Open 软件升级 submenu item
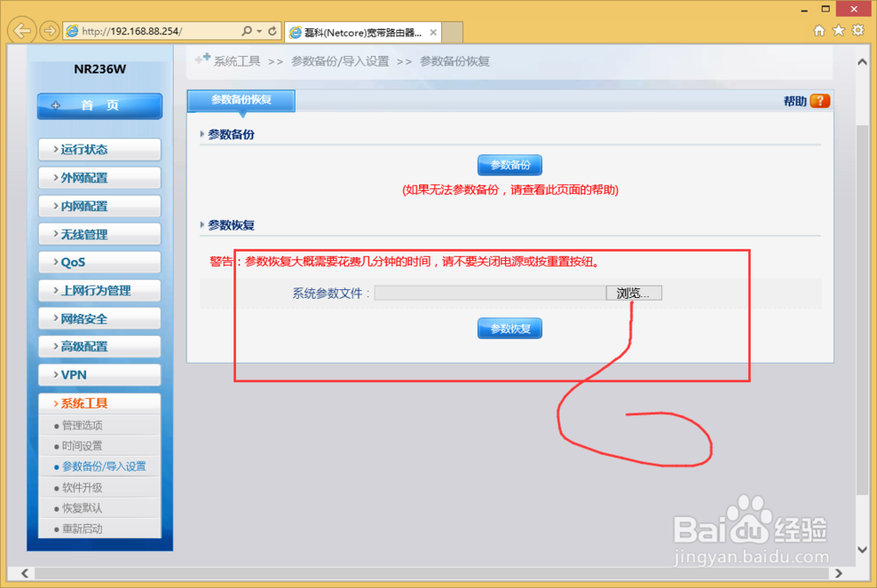Screen dimensions: 877x588 (x=82, y=487)
